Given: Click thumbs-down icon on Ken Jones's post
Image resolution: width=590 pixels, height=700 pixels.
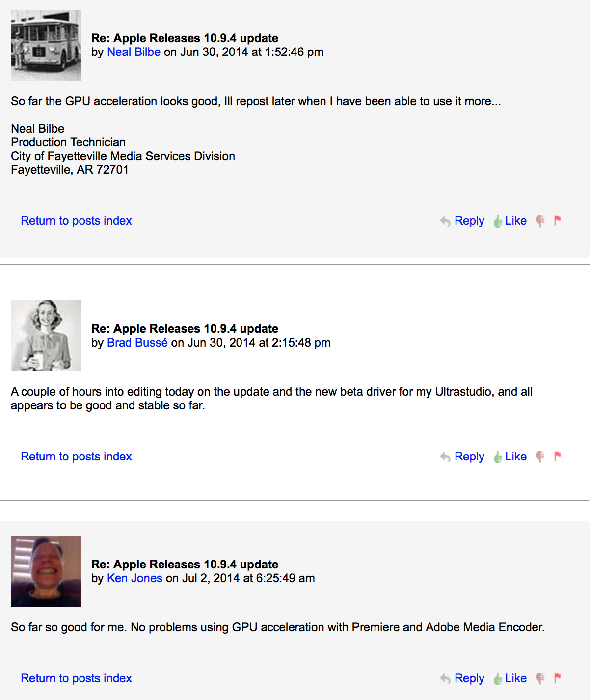Looking at the screenshot, I should coord(540,679).
